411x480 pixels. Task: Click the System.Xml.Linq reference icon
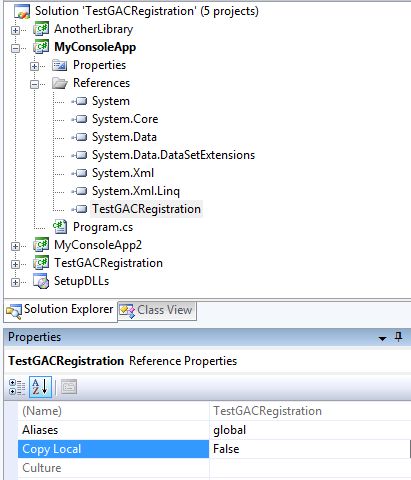tap(79, 191)
